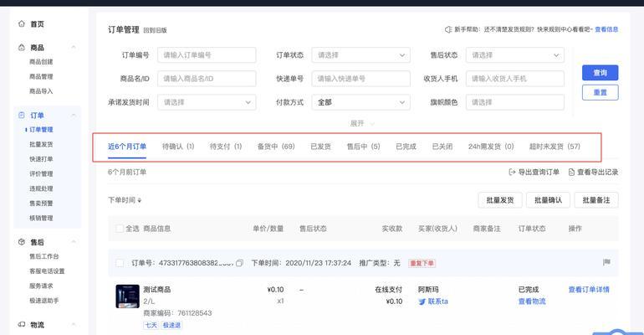Check the 全选 select-all checkbox
The height and width of the screenshot is (335, 644).
pyautogui.click(x=120, y=229)
